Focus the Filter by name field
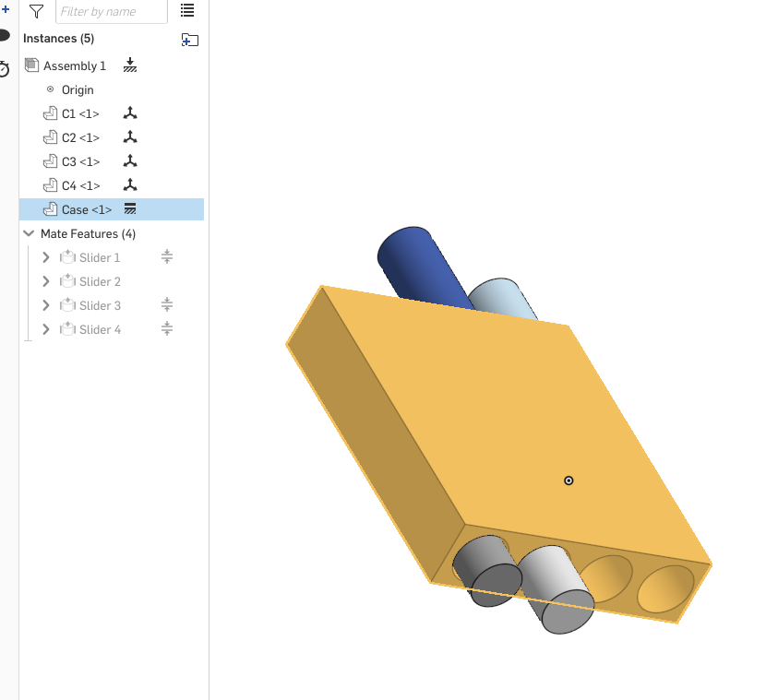The width and height of the screenshot is (778, 700). pyautogui.click(x=112, y=11)
